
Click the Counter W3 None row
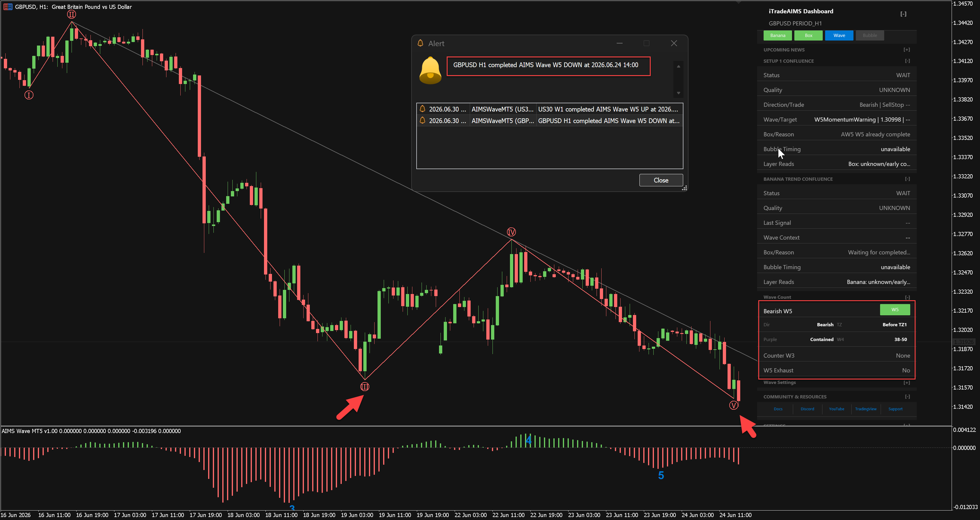pos(837,356)
